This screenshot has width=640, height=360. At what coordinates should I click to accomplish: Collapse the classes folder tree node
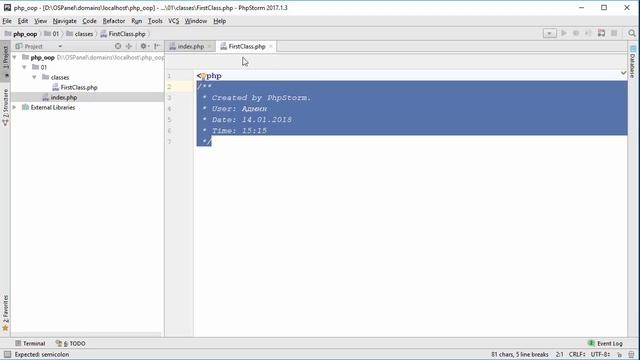click(34, 77)
